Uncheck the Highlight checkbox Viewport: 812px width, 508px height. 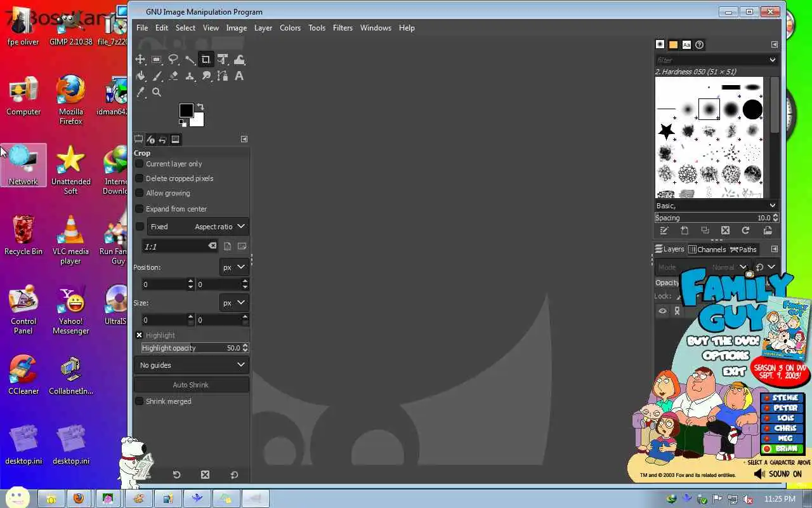pos(140,335)
